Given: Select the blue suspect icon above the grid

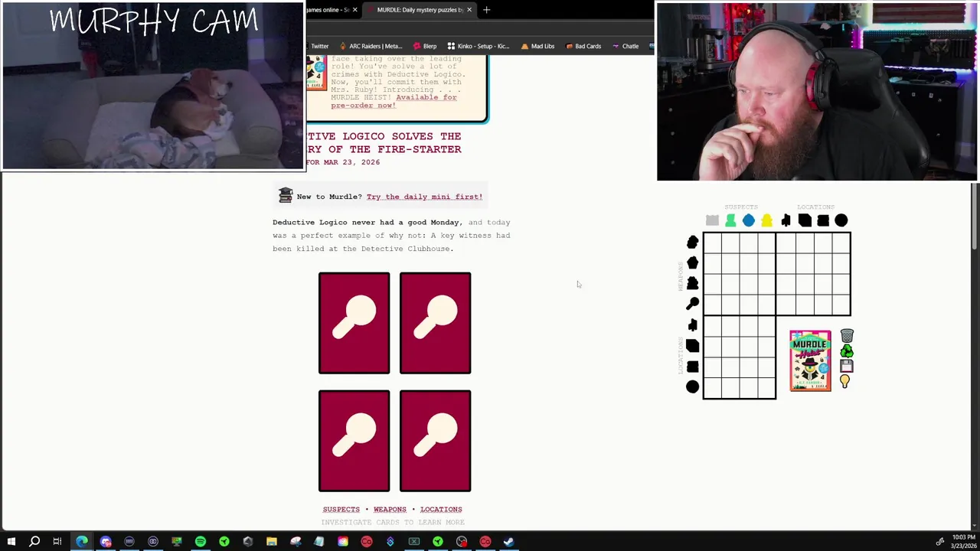Looking at the screenshot, I should (749, 220).
